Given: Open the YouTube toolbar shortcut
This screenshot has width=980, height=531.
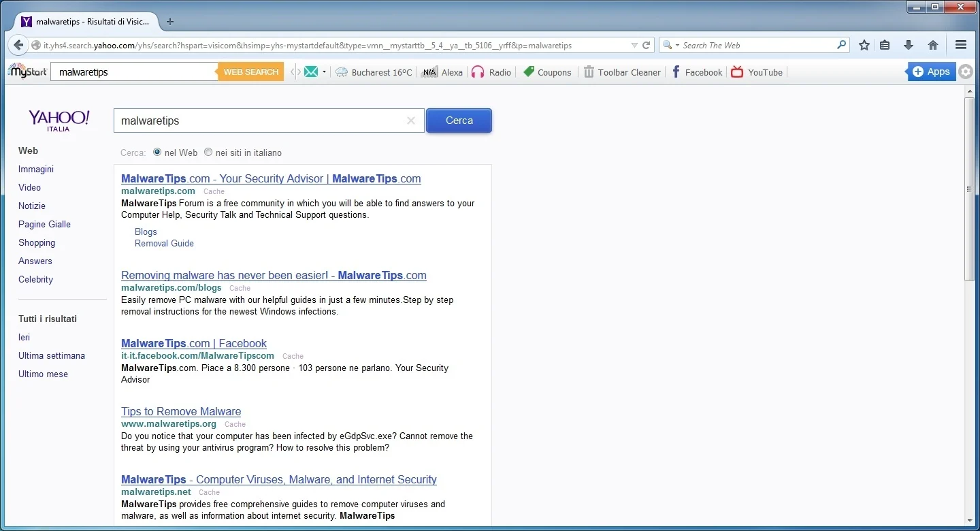Looking at the screenshot, I should tap(757, 72).
